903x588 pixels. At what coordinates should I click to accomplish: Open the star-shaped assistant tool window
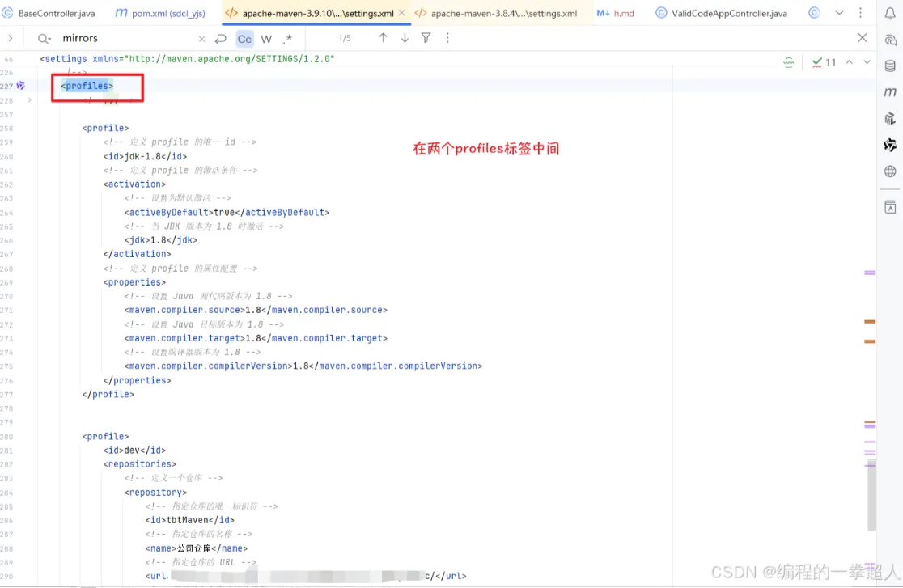(890, 145)
